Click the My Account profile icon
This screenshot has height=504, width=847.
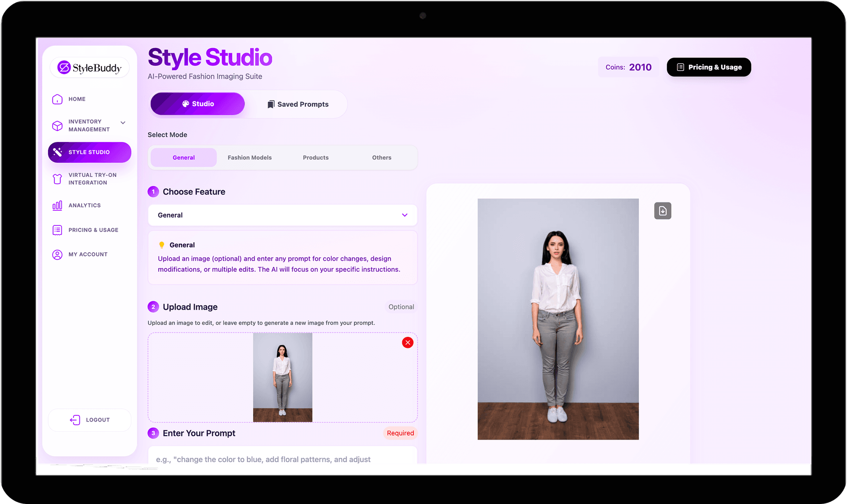57,254
